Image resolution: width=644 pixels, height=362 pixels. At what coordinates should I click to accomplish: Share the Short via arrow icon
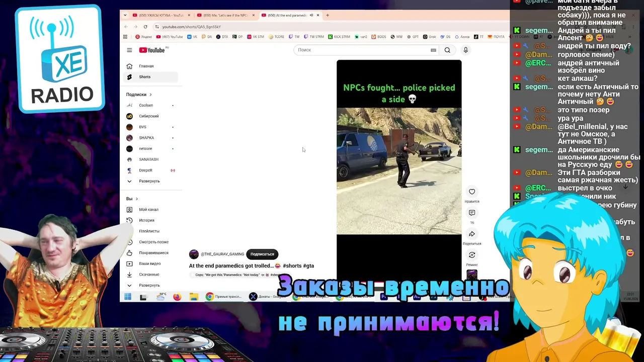point(472,234)
